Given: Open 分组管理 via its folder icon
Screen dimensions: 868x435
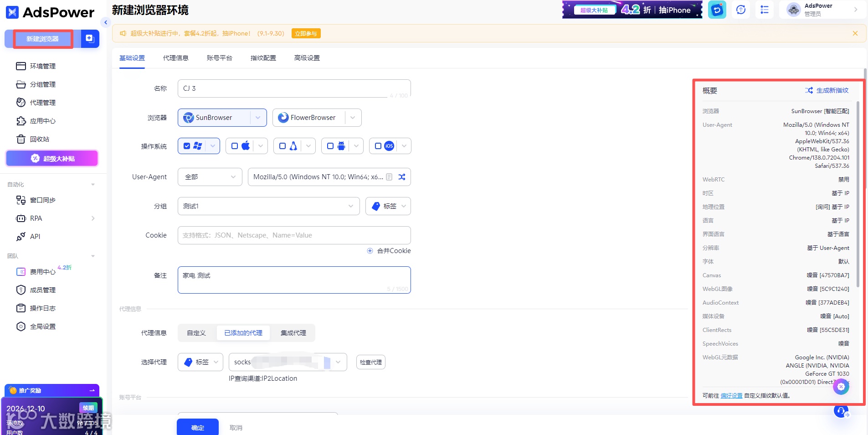Looking at the screenshot, I should pyautogui.click(x=21, y=84).
